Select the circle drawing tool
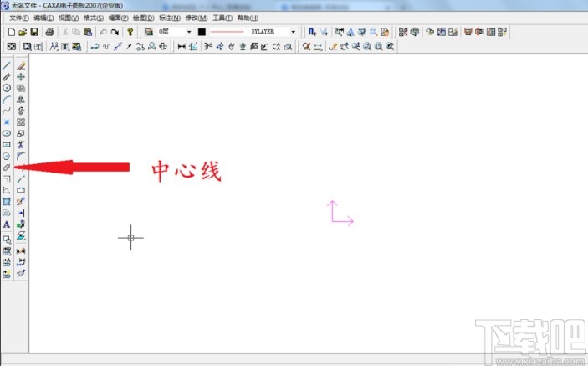Viewport: 588px width, 366px height. coord(7,88)
